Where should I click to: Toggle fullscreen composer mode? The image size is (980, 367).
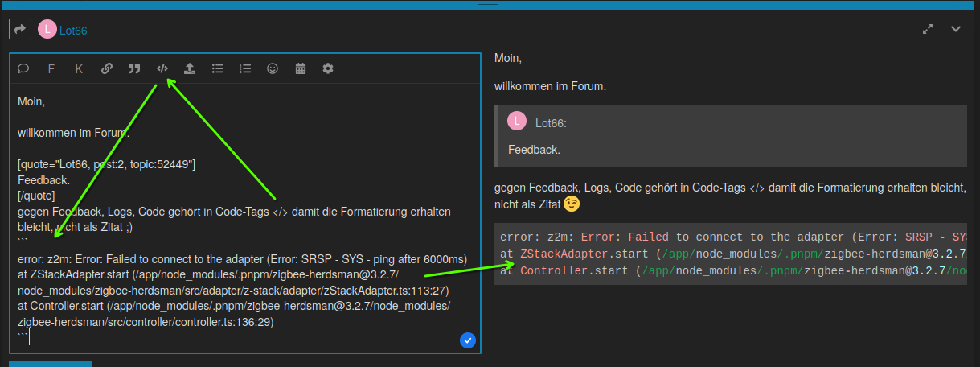928,29
